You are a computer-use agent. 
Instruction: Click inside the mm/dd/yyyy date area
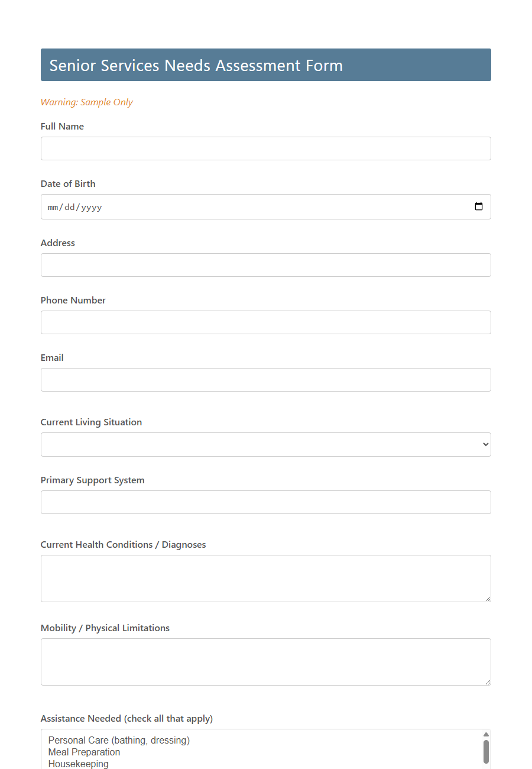pos(74,206)
